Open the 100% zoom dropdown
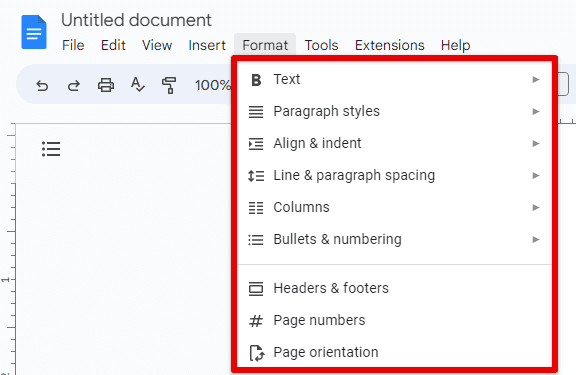Image resolution: width=576 pixels, height=375 pixels. 213,85
